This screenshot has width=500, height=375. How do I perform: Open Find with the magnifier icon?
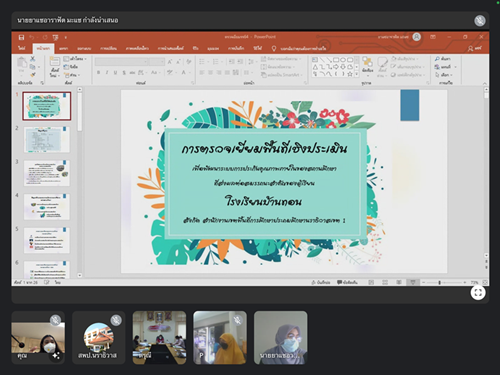click(437, 59)
